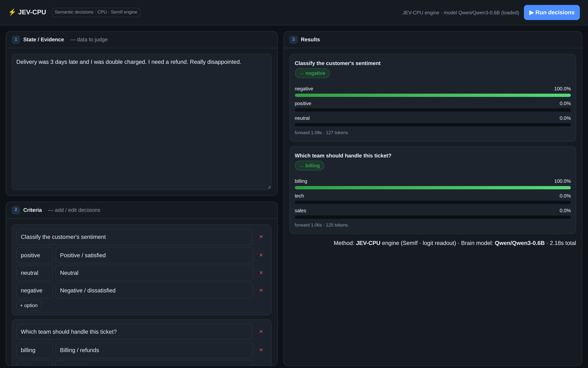Remove the 'Classify the customer's sentiment' criterion
Screen dimensions: 588x368
click(261, 237)
